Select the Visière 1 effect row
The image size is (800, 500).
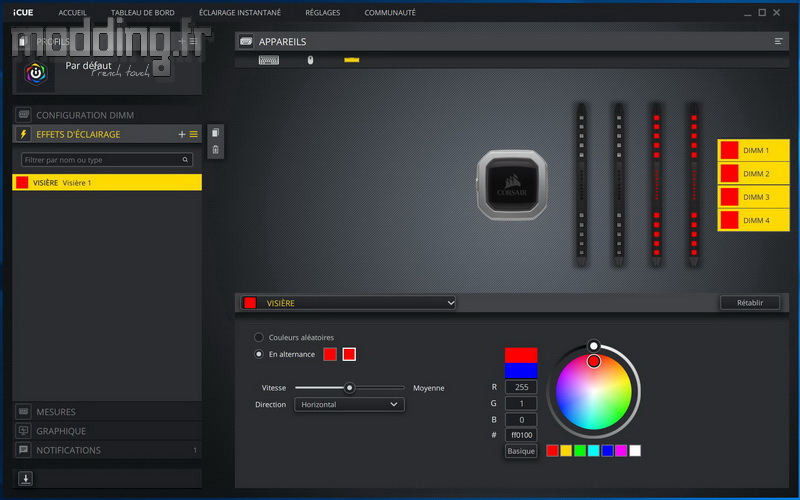(107, 182)
